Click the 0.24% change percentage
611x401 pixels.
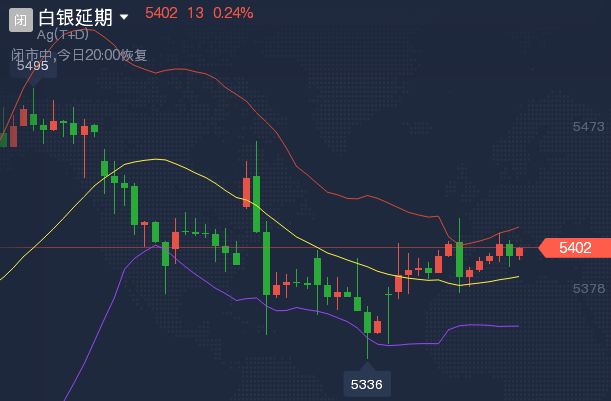point(233,13)
